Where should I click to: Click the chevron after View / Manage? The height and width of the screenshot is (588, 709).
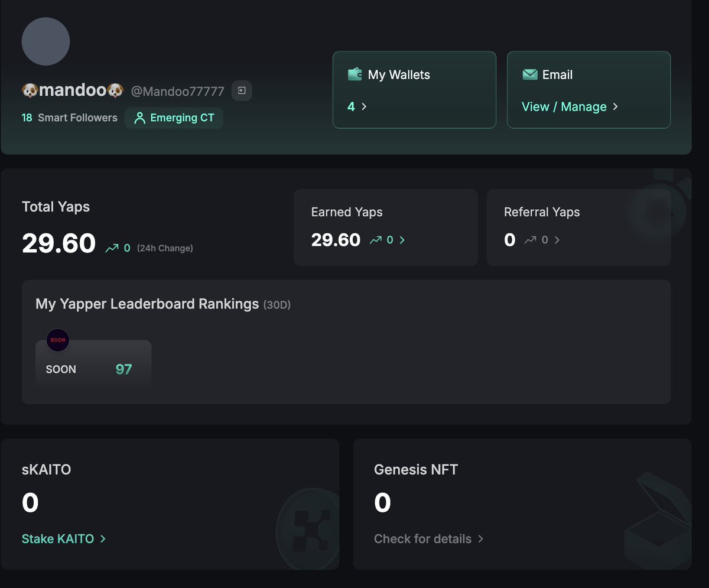click(x=615, y=107)
